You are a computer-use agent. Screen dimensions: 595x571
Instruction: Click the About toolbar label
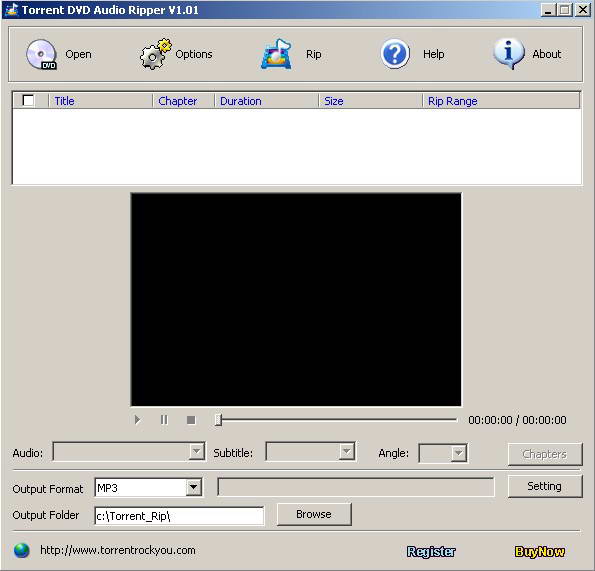[546, 54]
